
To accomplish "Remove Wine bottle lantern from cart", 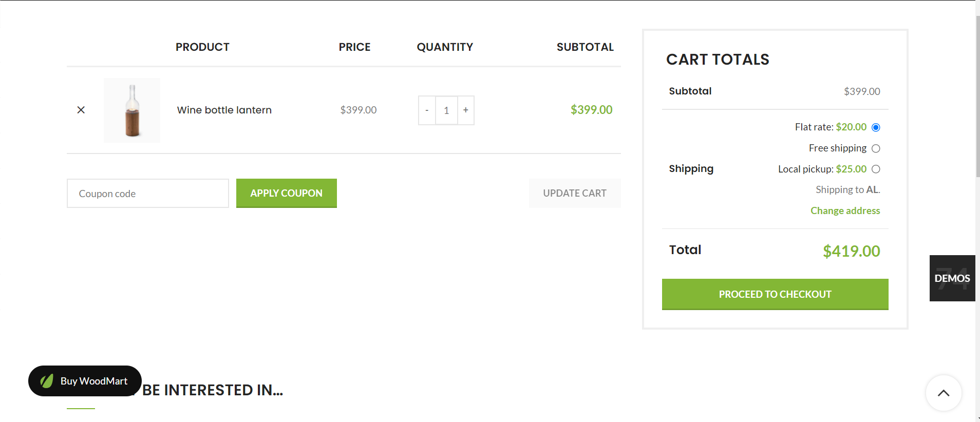I will pos(81,110).
